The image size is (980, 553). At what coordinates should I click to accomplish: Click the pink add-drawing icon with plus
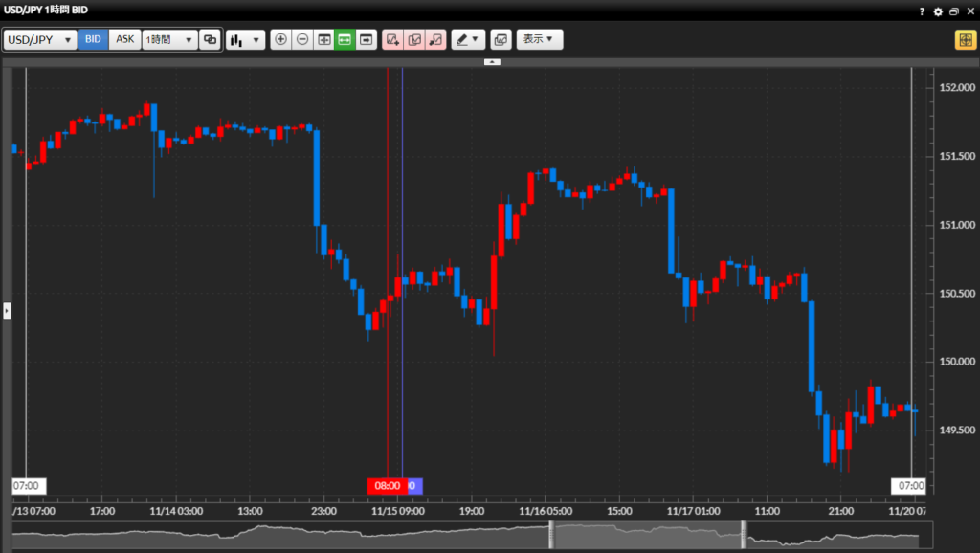click(x=391, y=40)
